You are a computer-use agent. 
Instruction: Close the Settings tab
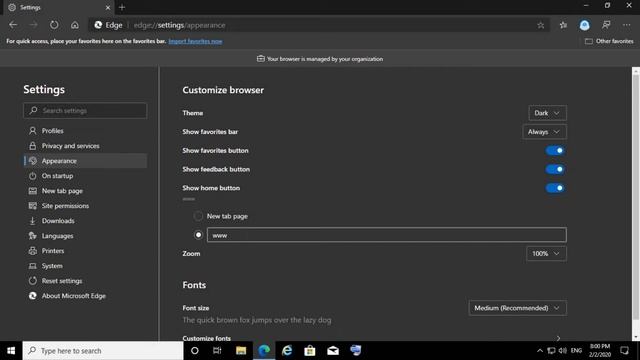(108, 7)
